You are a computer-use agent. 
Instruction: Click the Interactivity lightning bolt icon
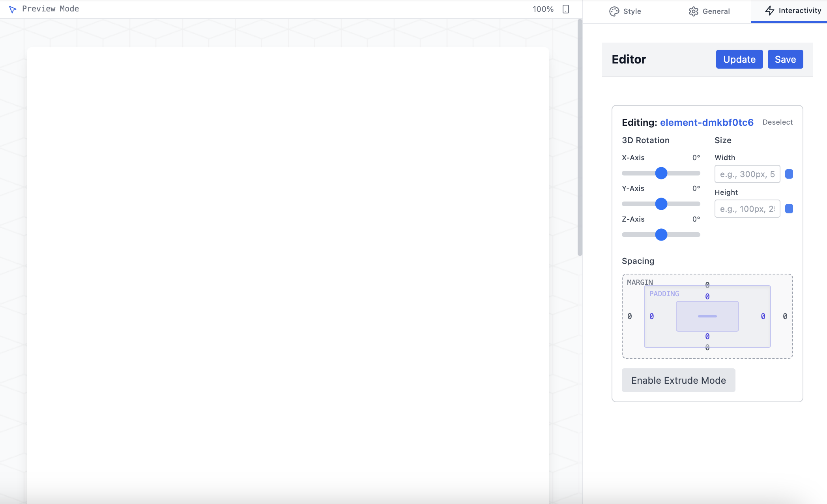click(769, 11)
